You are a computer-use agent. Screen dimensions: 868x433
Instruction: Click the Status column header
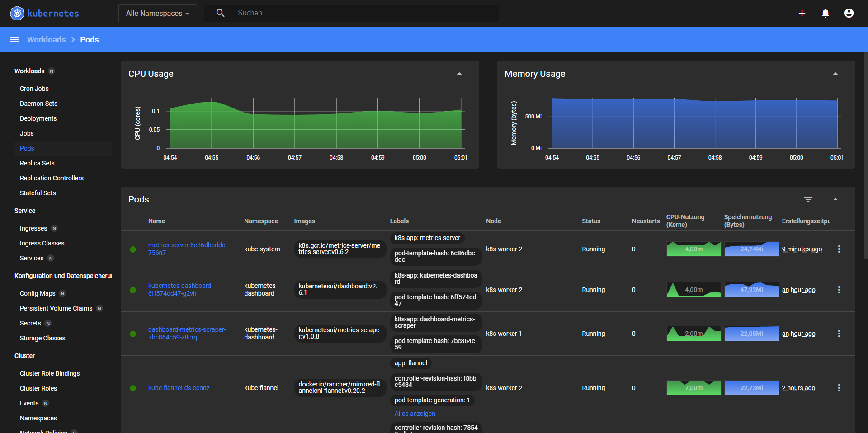(x=591, y=221)
